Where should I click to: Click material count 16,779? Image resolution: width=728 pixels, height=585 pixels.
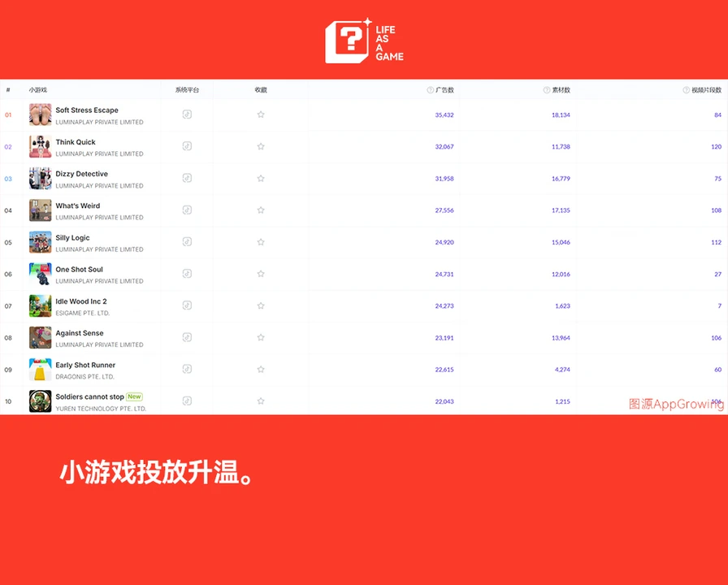[561, 178]
